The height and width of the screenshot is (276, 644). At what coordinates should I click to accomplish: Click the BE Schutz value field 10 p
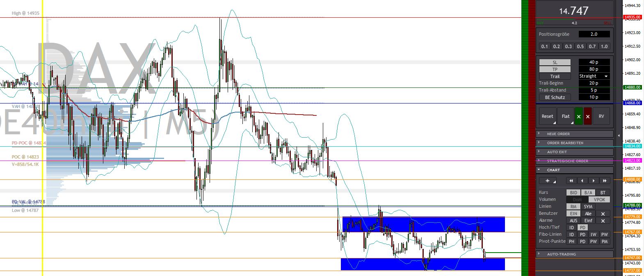(594, 97)
